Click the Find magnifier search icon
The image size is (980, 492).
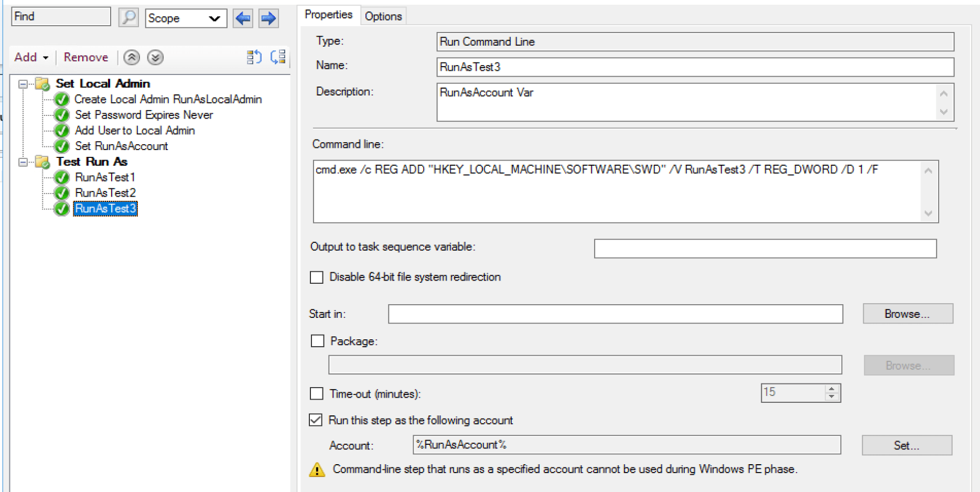128,18
